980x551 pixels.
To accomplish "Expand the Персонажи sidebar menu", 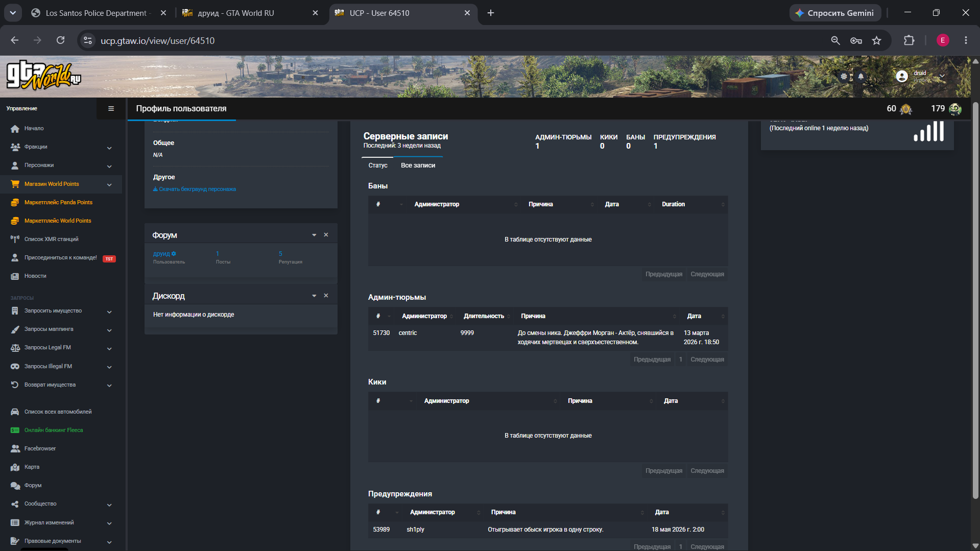I will [x=61, y=165].
